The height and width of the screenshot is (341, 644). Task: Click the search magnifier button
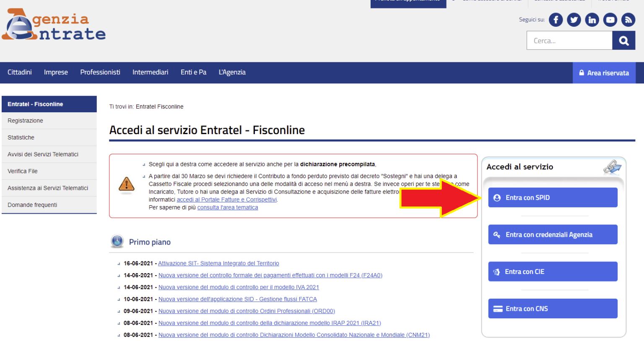tap(624, 41)
